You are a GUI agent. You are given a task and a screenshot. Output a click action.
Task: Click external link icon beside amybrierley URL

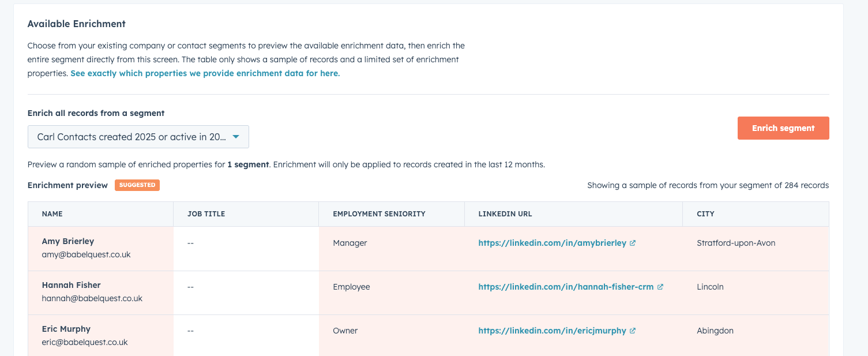point(633,243)
